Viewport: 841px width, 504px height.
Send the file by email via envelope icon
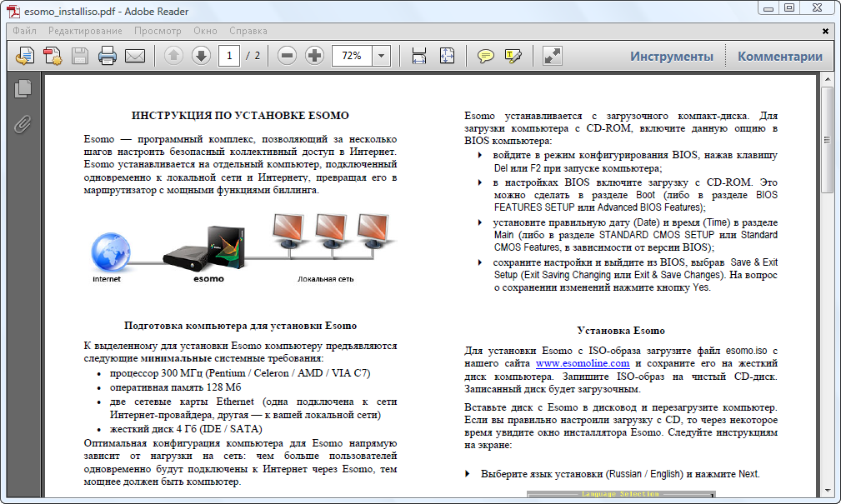point(135,56)
